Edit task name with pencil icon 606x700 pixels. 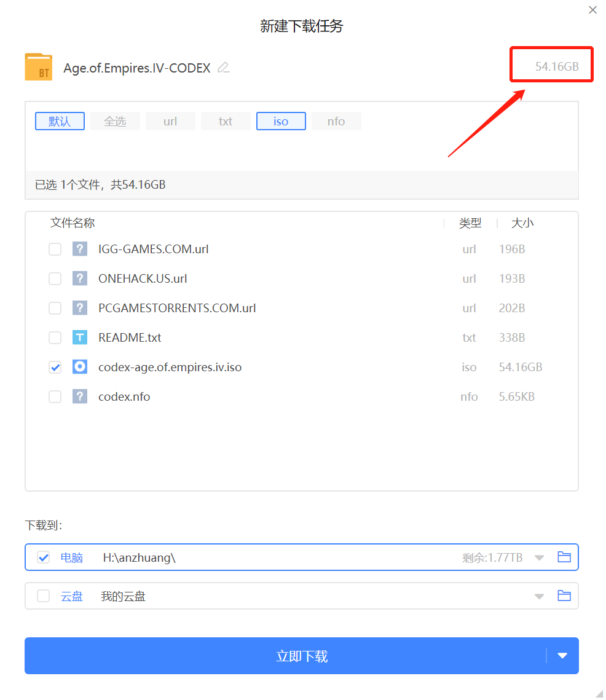[x=223, y=68]
